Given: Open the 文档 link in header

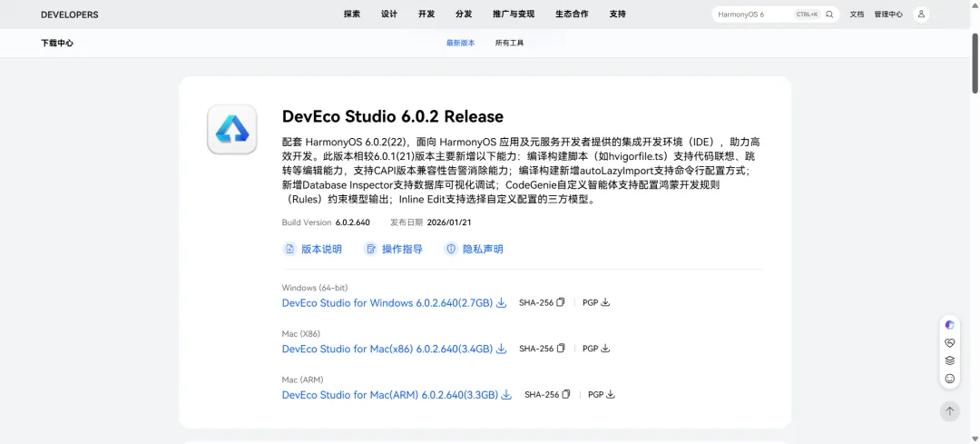Looking at the screenshot, I should pyautogui.click(x=857, y=15).
